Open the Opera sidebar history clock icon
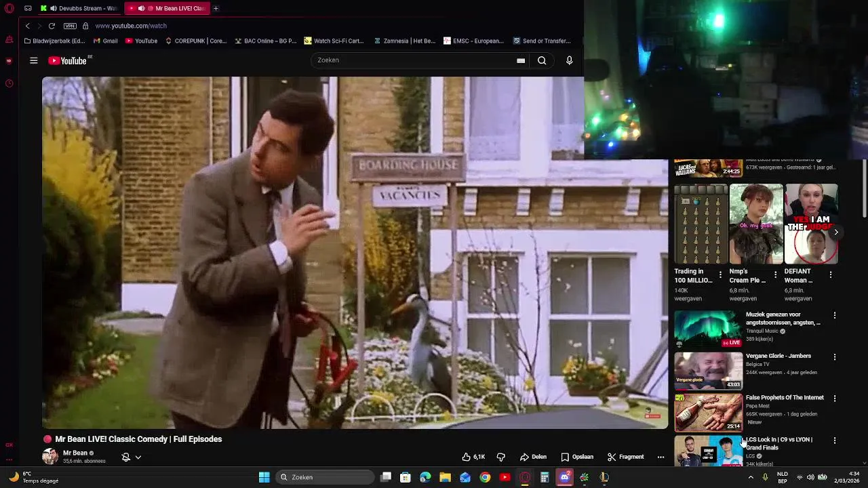This screenshot has height=488, width=868. point(9,83)
